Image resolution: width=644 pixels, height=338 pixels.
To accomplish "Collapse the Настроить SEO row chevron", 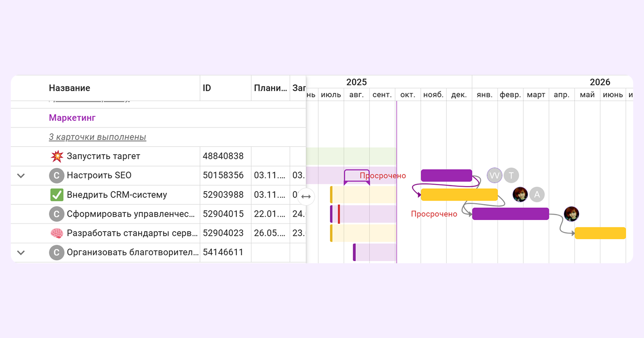I will point(21,176).
